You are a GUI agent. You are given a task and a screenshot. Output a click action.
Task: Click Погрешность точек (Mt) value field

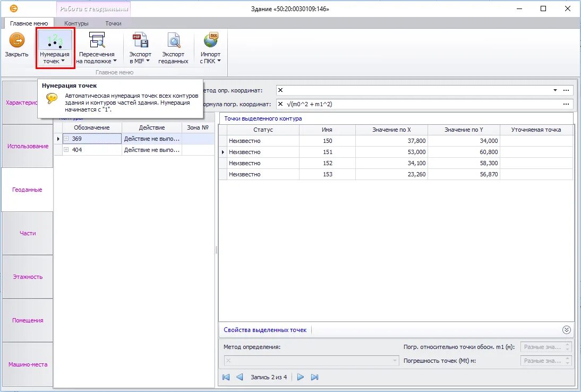(543, 361)
